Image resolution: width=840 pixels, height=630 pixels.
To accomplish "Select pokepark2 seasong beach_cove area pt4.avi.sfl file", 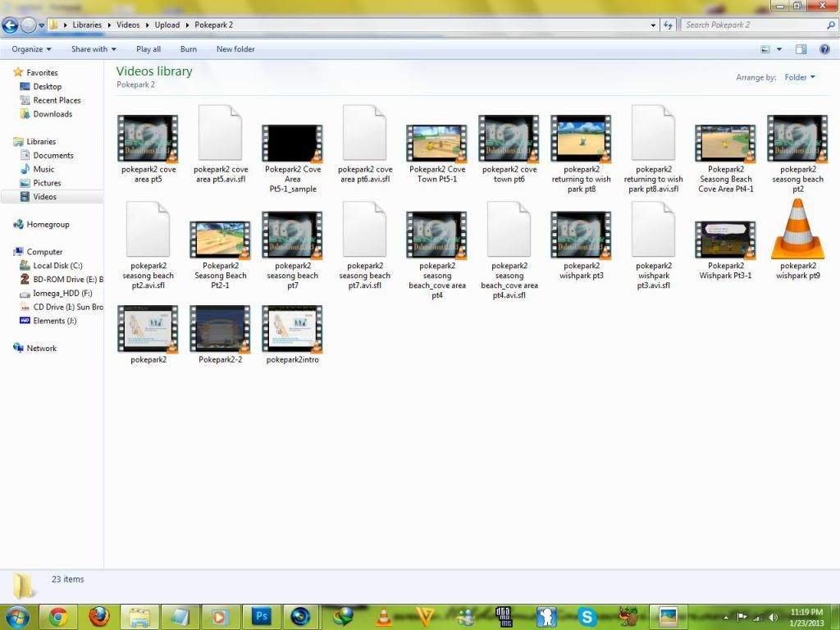I will tap(509, 250).
